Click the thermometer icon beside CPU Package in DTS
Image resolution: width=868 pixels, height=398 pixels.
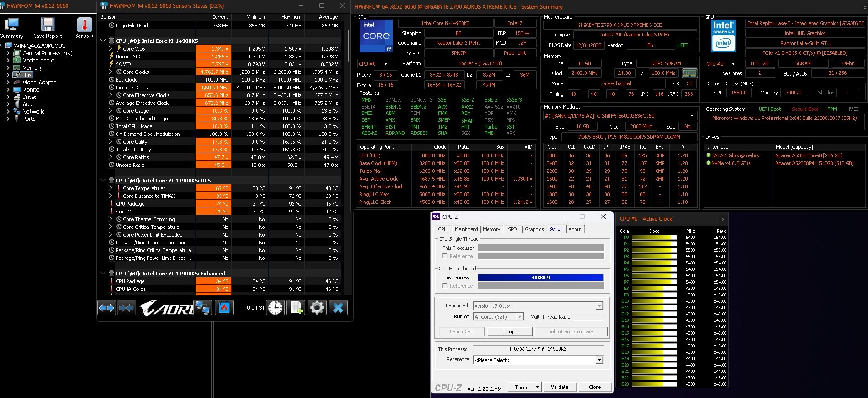click(x=112, y=204)
